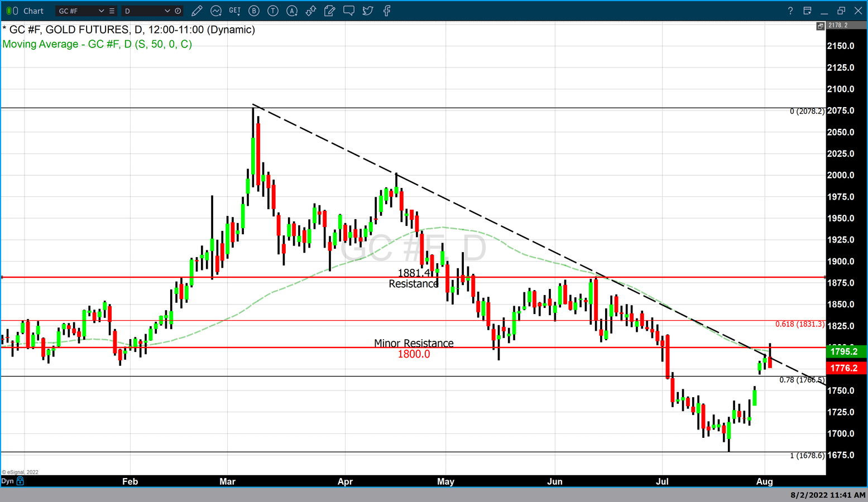
Task: Click the circled T toolbar icon
Action: coord(273,11)
